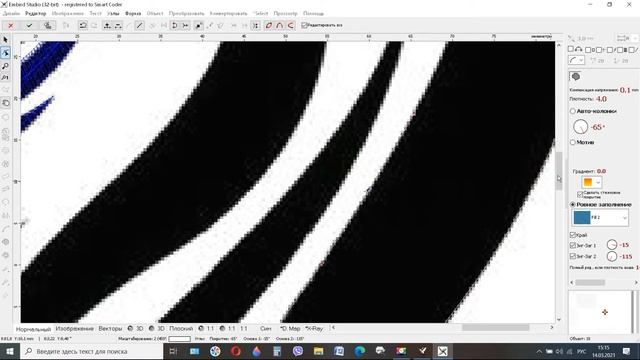Click the Embird Studio taskbar icon
Screen dimensions: 640x360
coord(442,351)
